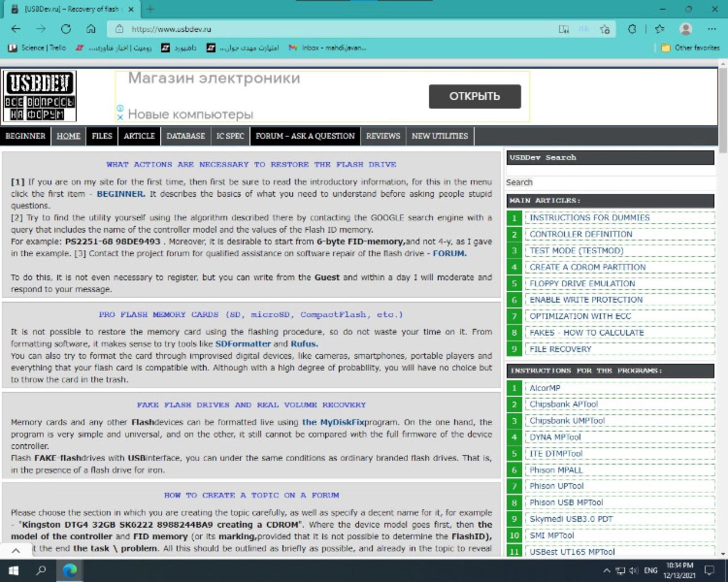
Task: Add this page to favorites via star icon
Action: tap(604, 29)
